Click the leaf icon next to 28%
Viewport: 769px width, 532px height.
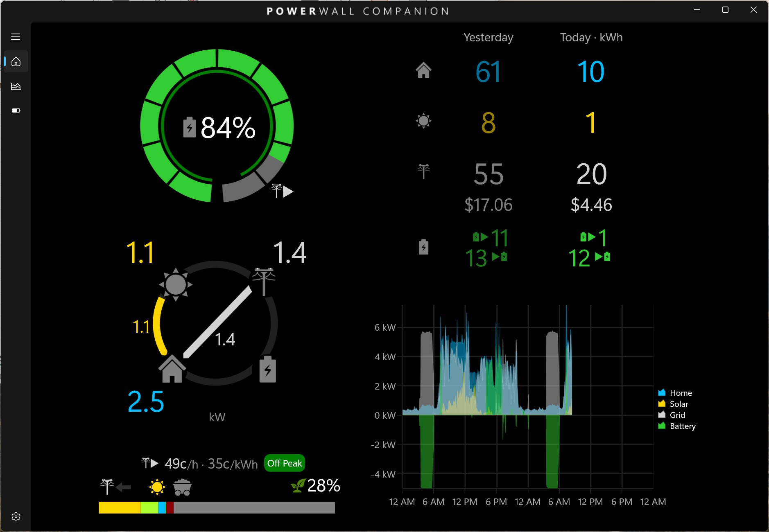point(297,486)
